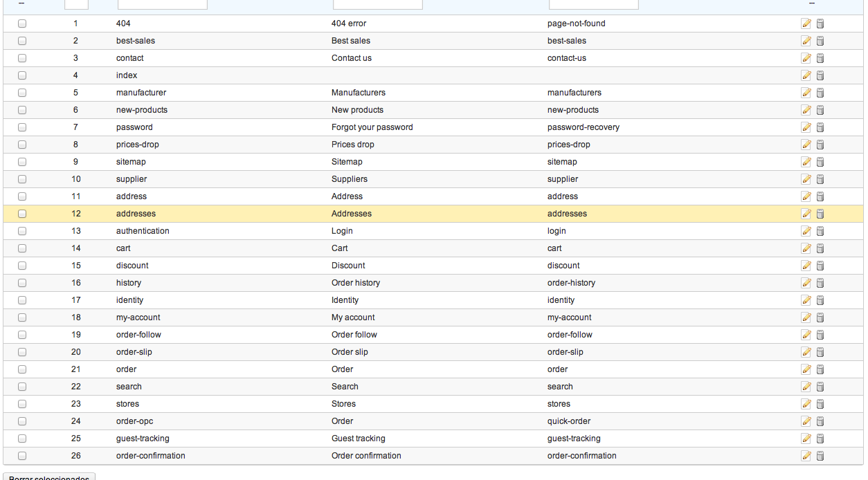
Task: Edit the order-opc row
Action: tap(806, 421)
